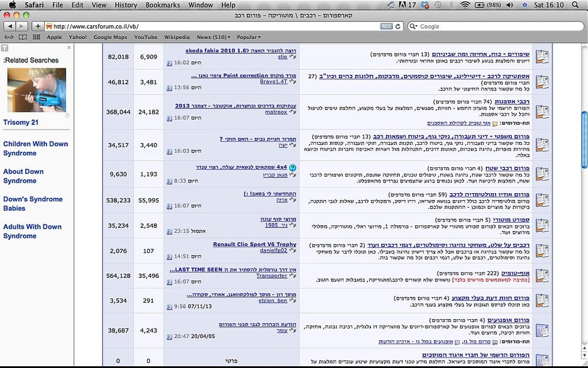
Task: Jump to last post beside 14:51 timestamp
Action: click(x=169, y=257)
